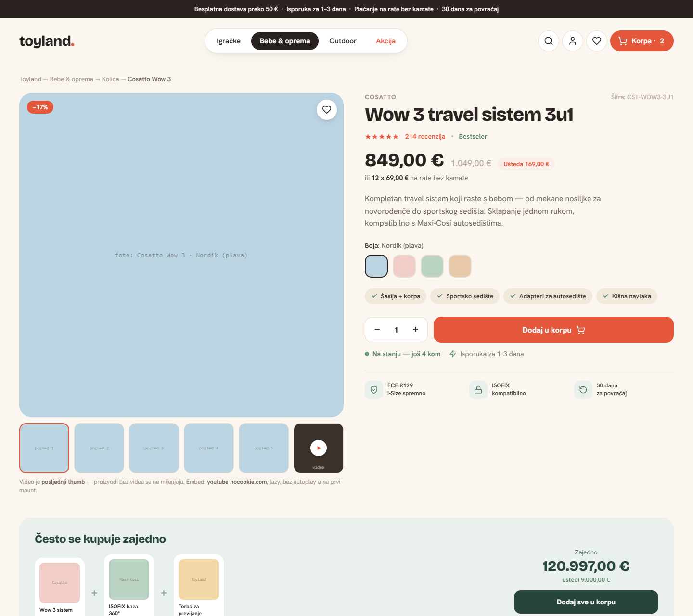Click the ISOFIX lock icon

[478, 390]
